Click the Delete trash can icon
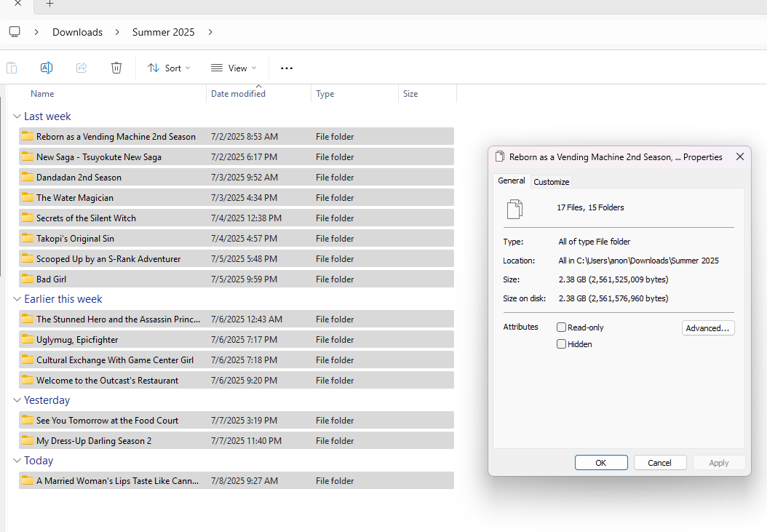767x532 pixels. 116,68
